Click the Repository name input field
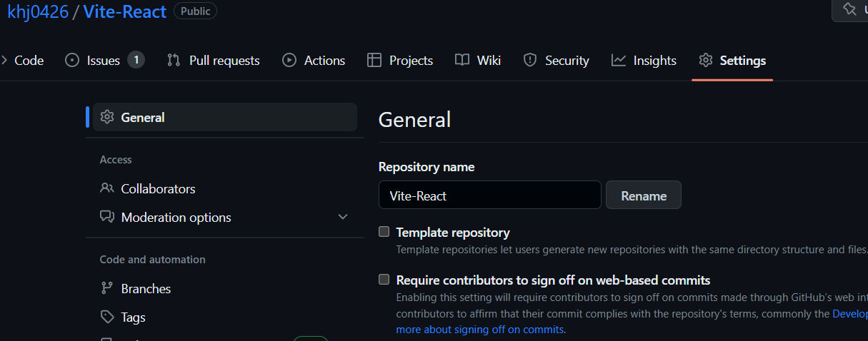 point(489,195)
